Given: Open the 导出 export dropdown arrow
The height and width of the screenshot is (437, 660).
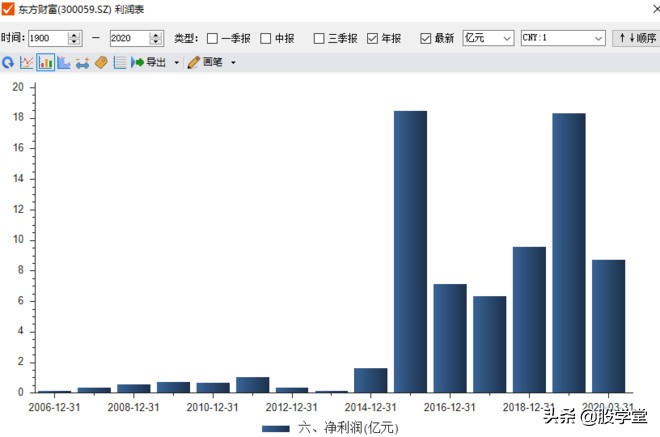Looking at the screenshot, I should (177, 63).
